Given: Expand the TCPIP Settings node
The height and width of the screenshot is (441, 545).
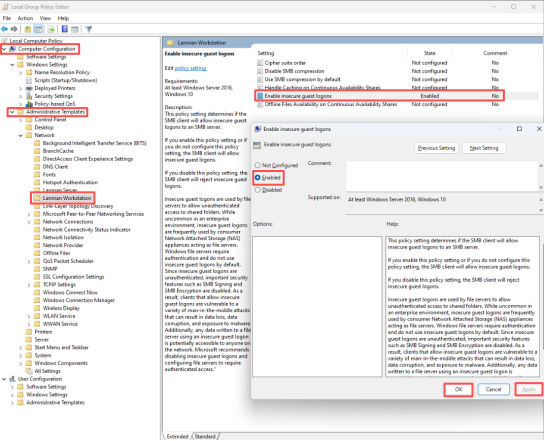Looking at the screenshot, I should point(29,285).
